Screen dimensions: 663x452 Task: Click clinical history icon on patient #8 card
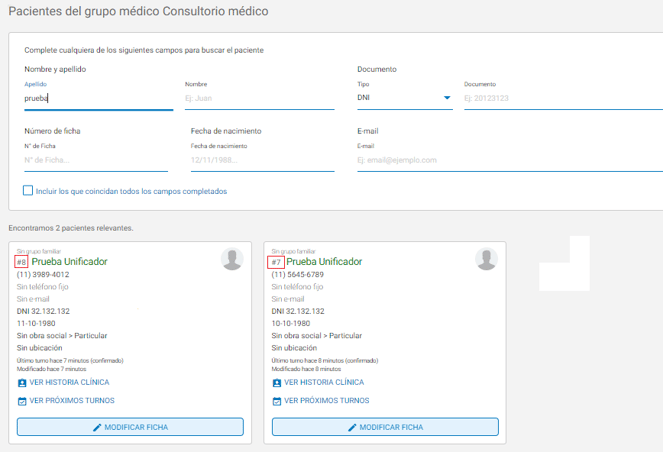pos(22,383)
